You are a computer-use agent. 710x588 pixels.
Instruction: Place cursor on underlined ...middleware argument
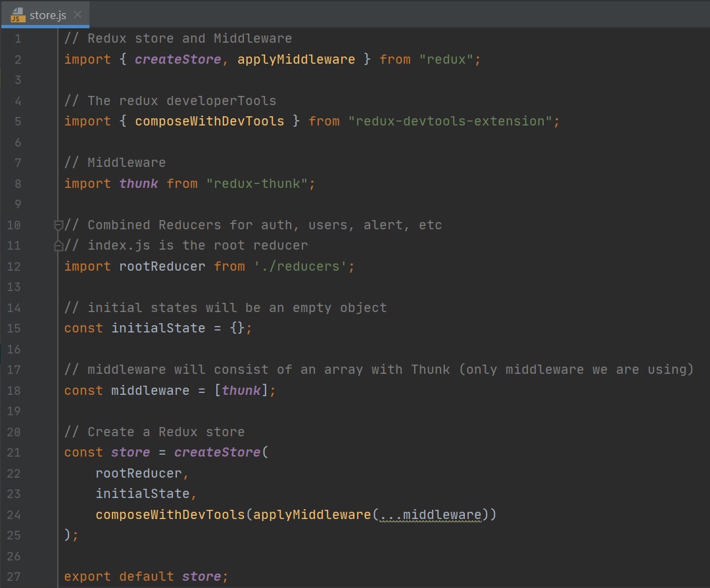point(431,514)
